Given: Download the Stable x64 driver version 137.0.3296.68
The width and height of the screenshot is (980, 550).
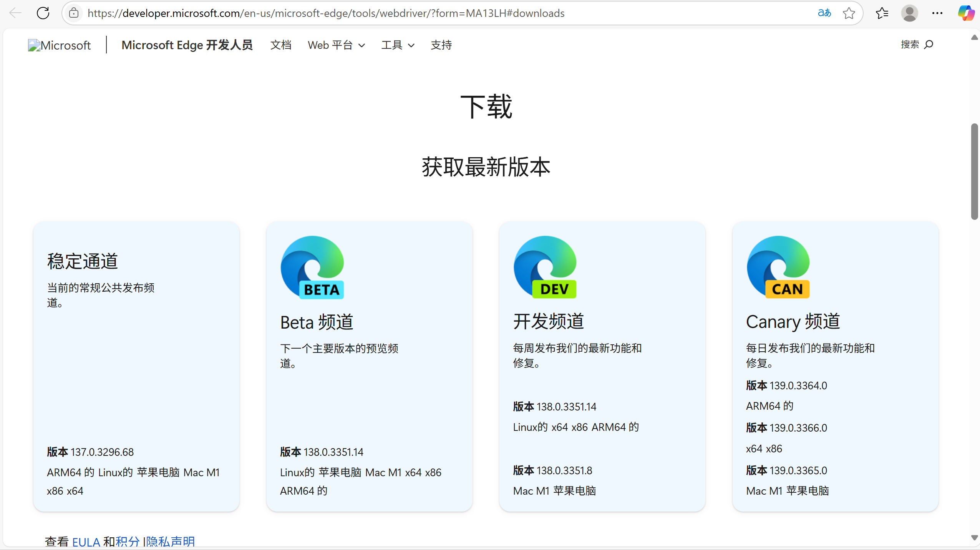Looking at the screenshot, I should 75,491.
